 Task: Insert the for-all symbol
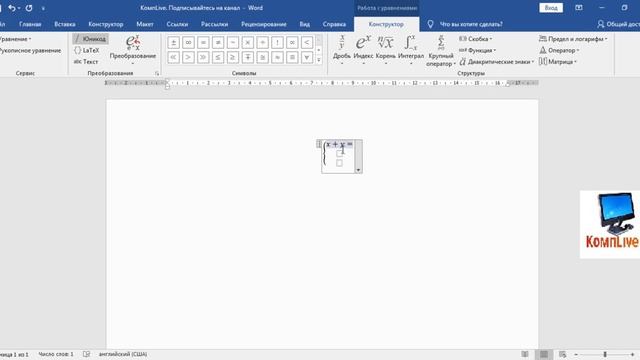(x=307, y=57)
